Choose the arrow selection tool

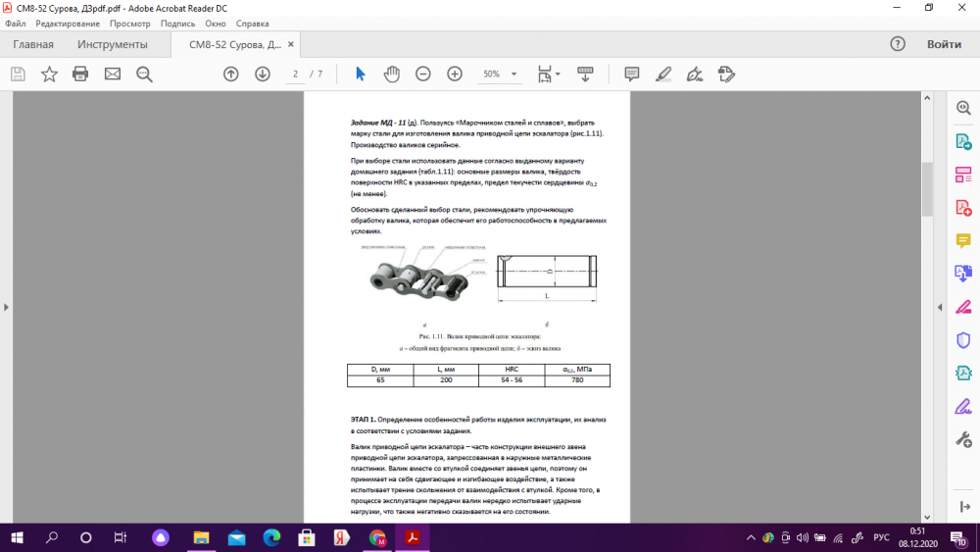360,74
